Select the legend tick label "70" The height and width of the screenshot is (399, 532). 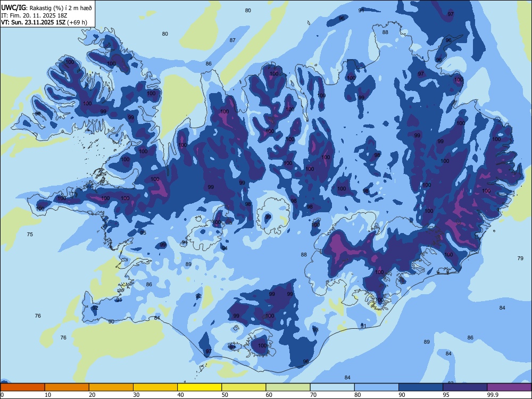click(x=313, y=395)
